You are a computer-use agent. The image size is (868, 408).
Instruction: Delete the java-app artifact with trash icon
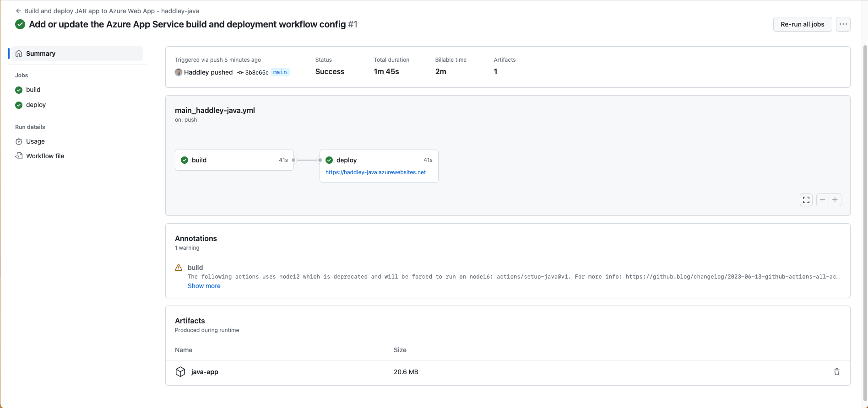pos(836,372)
